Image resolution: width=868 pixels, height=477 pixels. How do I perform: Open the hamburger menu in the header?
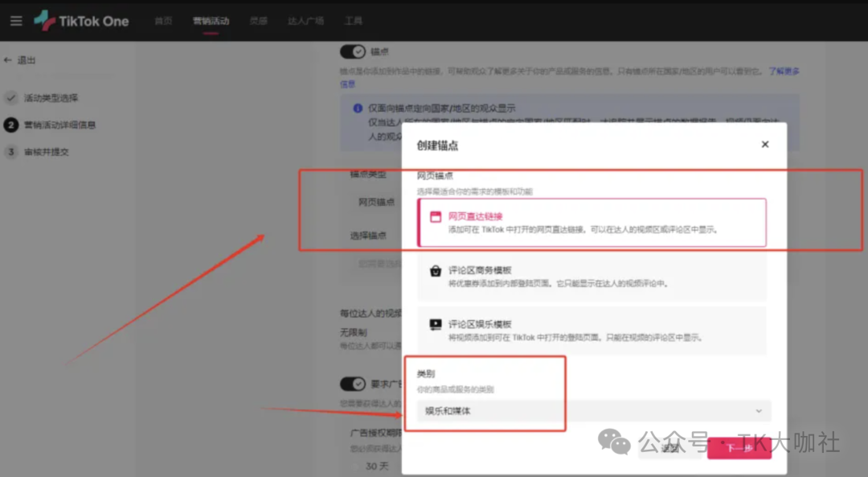(16, 21)
